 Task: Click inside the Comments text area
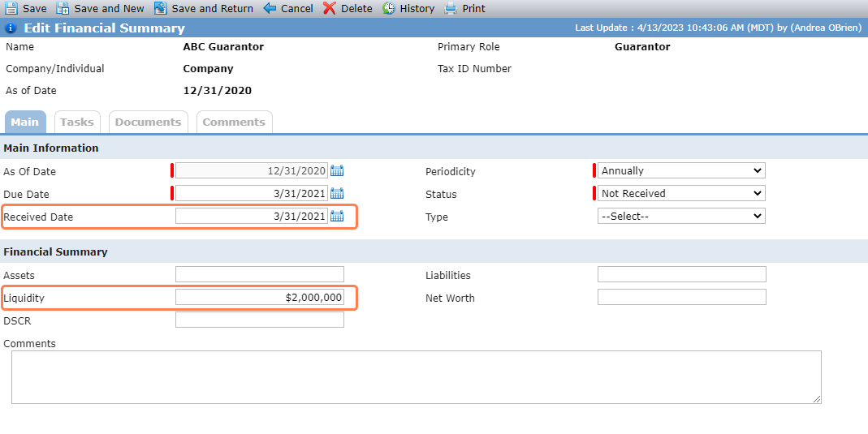pyautogui.click(x=417, y=377)
